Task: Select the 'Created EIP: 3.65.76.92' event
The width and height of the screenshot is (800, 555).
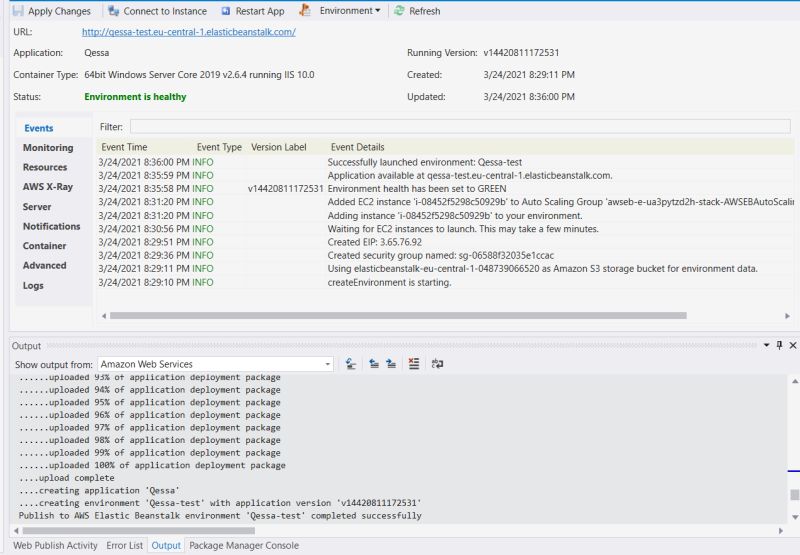Action: 444,242
